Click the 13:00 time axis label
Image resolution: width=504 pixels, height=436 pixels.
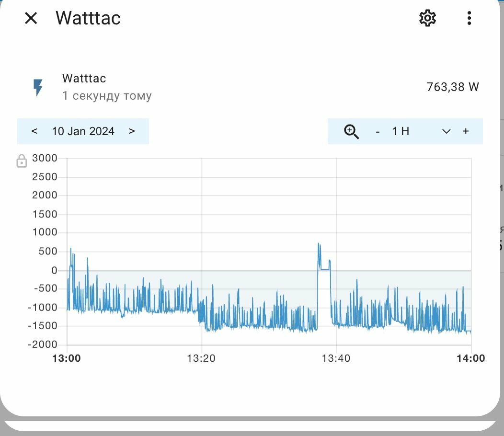pos(67,358)
